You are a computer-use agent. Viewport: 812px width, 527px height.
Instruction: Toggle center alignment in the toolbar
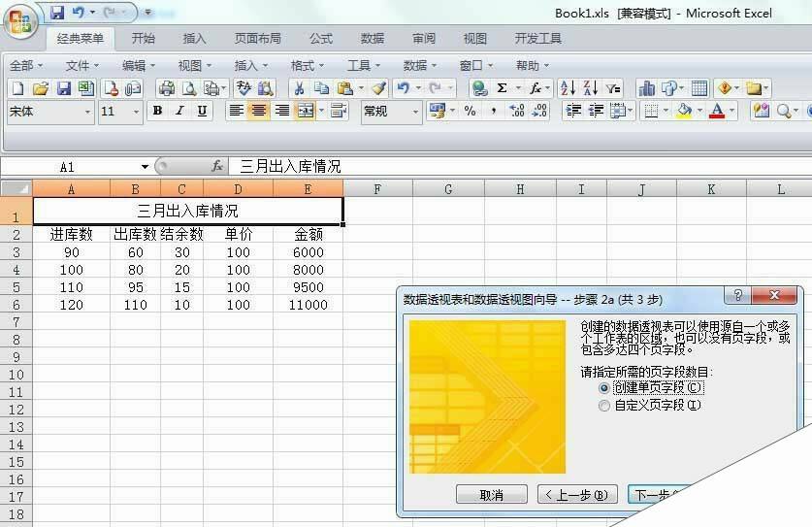258,112
